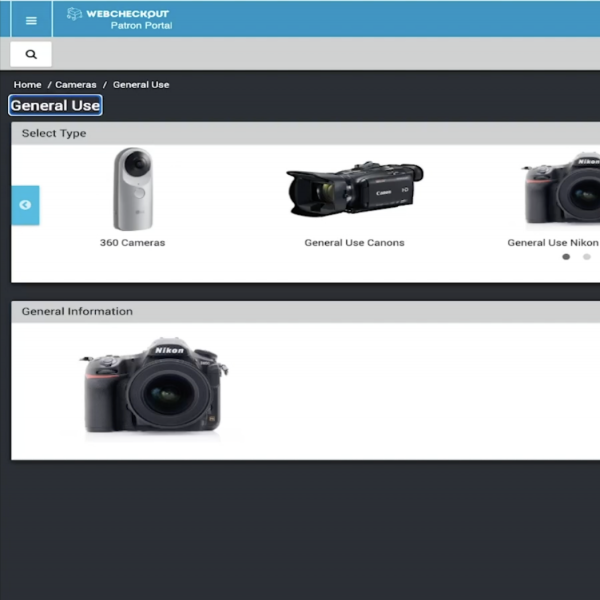This screenshot has width=600, height=600.
Task: Click the WebCheckout Patron Portal logo
Action: pyautogui.click(x=120, y=19)
